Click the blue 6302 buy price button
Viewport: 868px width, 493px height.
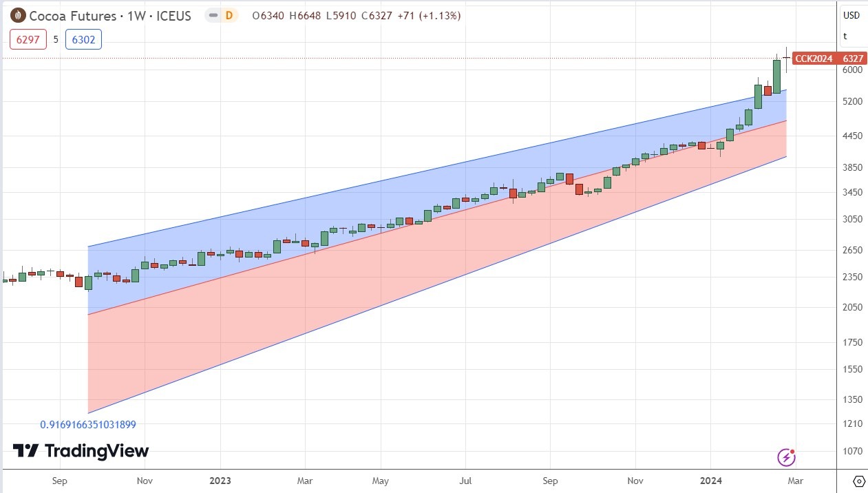(x=83, y=39)
